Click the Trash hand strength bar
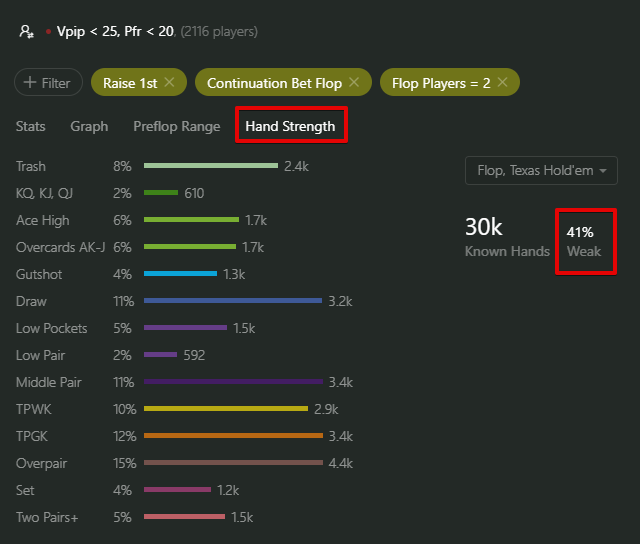The width and height of the screenshot is (640, 544). 210,166
